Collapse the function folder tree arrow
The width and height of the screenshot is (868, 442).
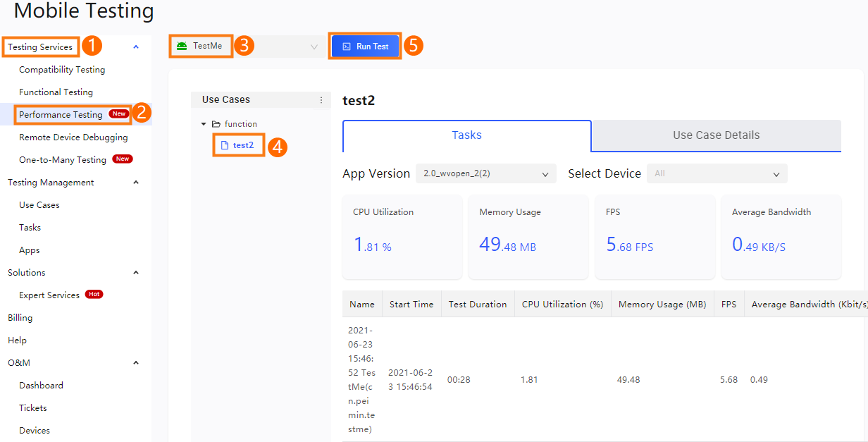click(x=204, y=124)
